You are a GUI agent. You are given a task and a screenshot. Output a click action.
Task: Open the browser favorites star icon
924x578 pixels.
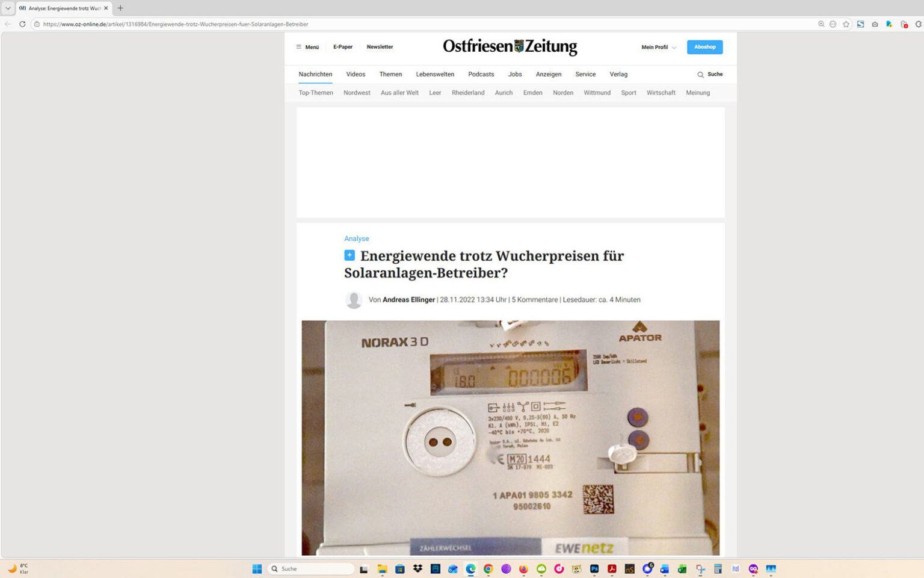(846, 24)
